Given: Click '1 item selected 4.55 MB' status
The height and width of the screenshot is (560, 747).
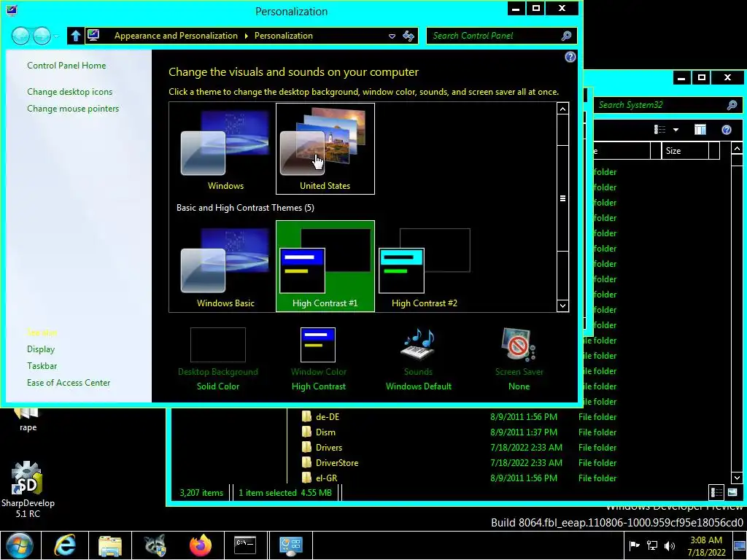Looking at the screenshot, I should [x=285, y=493].
